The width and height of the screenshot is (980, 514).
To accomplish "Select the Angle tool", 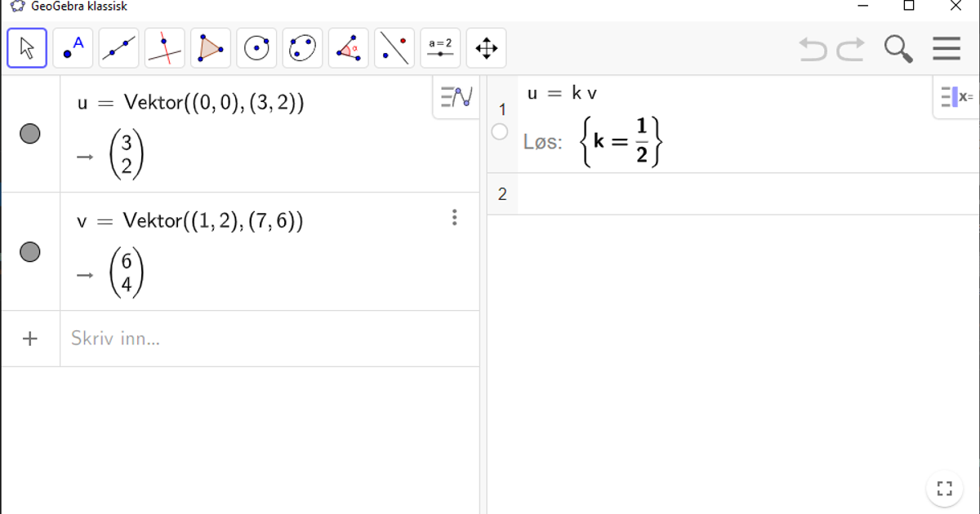I will 349,48.
